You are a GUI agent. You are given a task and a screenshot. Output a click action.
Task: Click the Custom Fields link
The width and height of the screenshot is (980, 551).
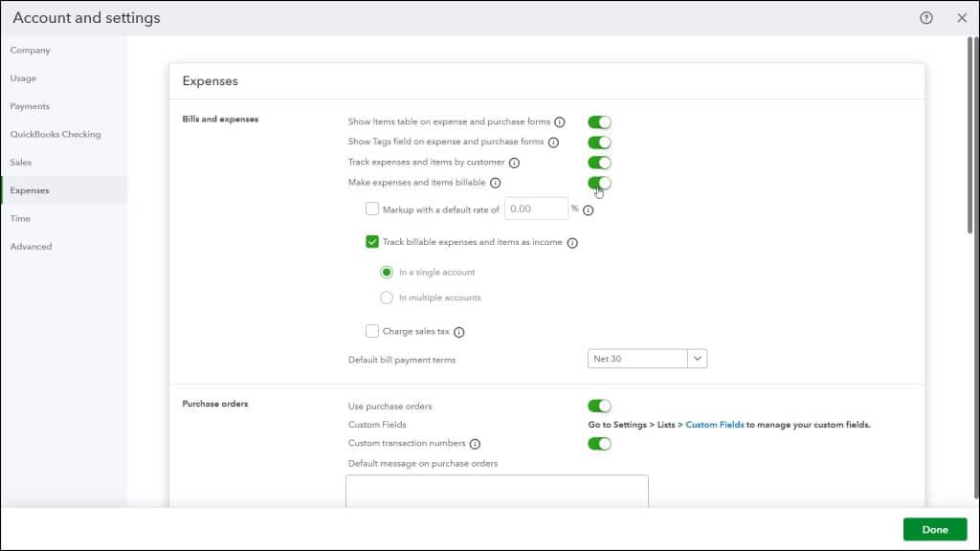tap(714, 424)
